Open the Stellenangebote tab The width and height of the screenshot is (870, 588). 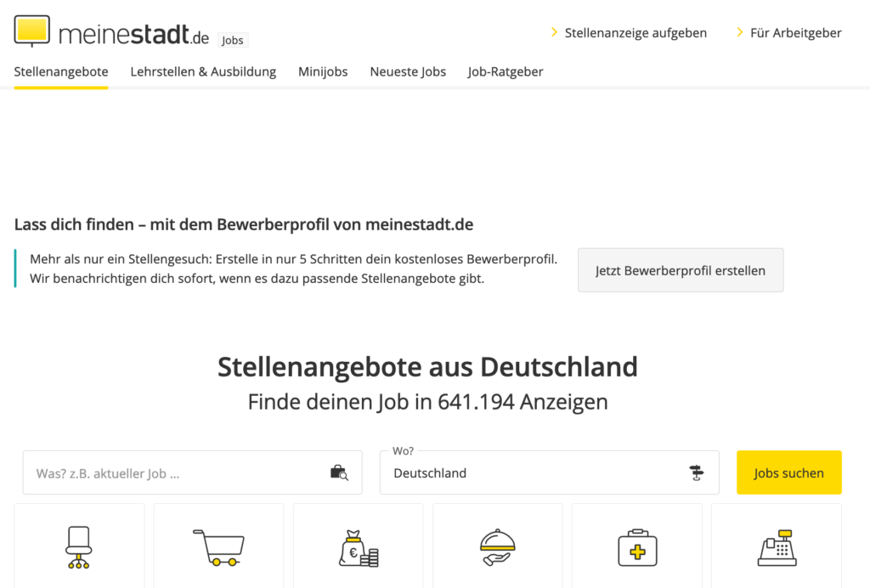(x=61, y=72)
